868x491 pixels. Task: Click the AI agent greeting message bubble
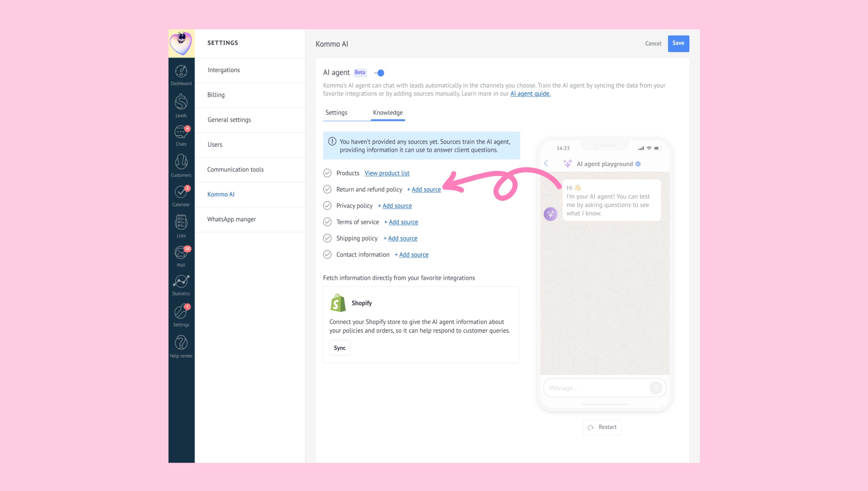pyautogui.click(x=611, y=200)
